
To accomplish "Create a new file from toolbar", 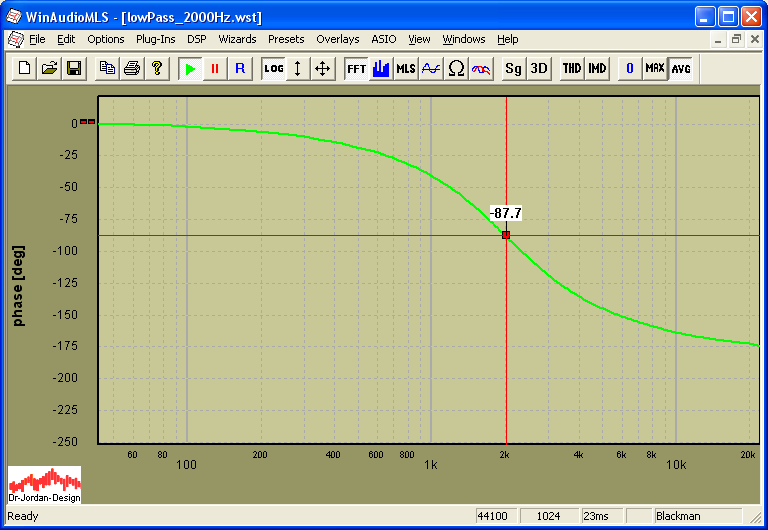I will click(x=24, y=68).
